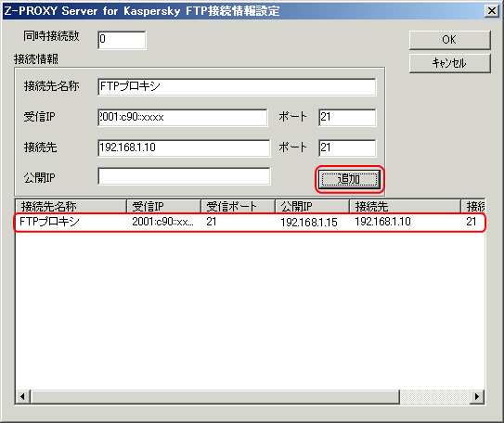504x423 pixels.
Task: Click the empty 公開IP field
Action: coord(184,176)
